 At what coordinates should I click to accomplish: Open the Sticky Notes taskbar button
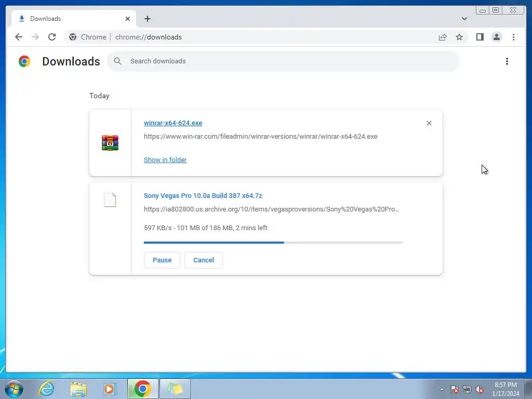pyautogui.click(x=175, y=389)
